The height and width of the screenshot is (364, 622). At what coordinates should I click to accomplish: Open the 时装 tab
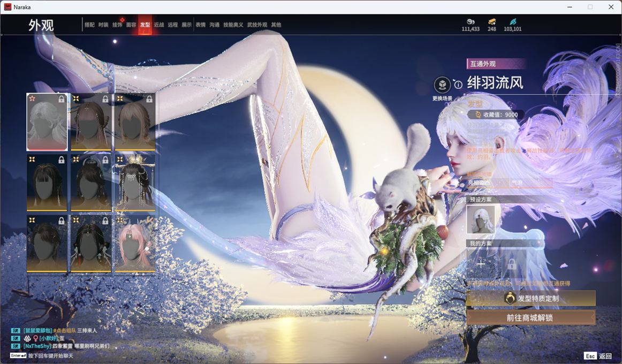tap(103, 25)
